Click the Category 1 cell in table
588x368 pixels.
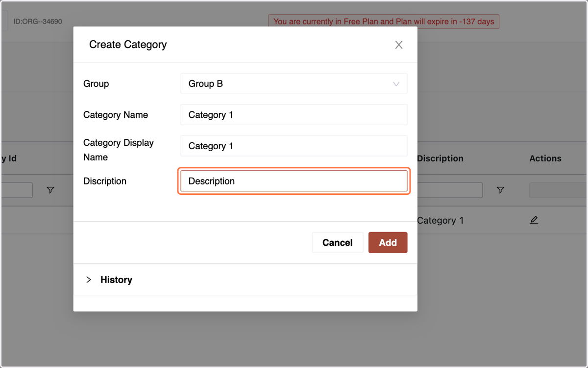click(440, 220)
